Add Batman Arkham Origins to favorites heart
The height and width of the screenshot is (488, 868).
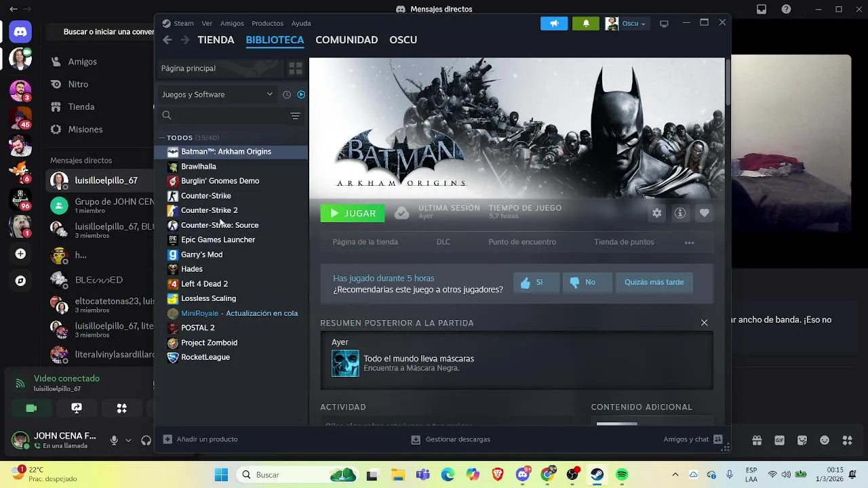pos(705,213)
